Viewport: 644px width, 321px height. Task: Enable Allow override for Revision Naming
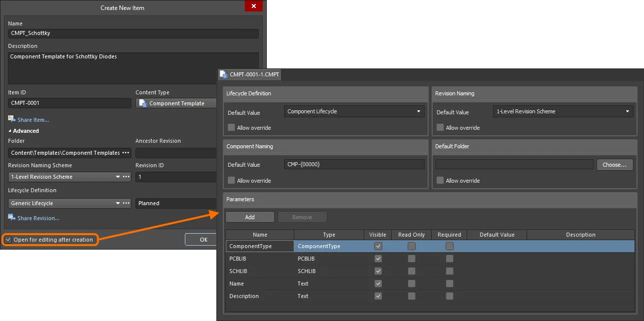[x=440, y=127]
